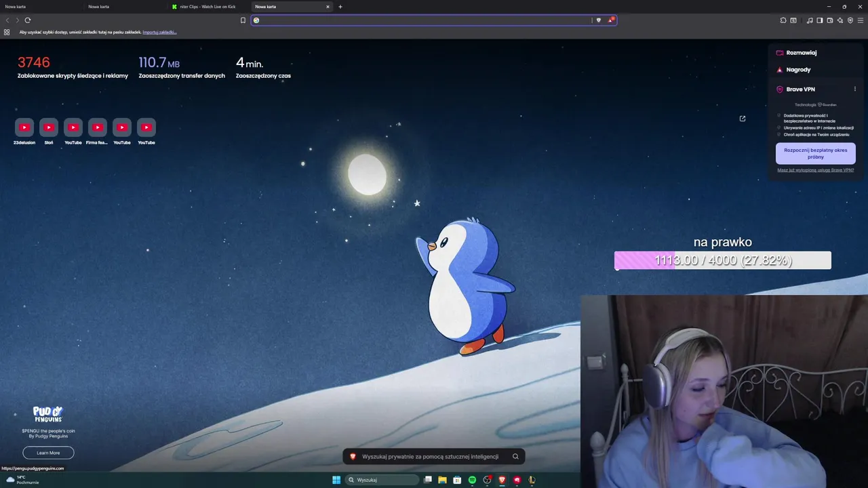Screen dimensions: 868x488
Task: Open League of Legends icon on taskbar
Action: [x=532, y=480]
